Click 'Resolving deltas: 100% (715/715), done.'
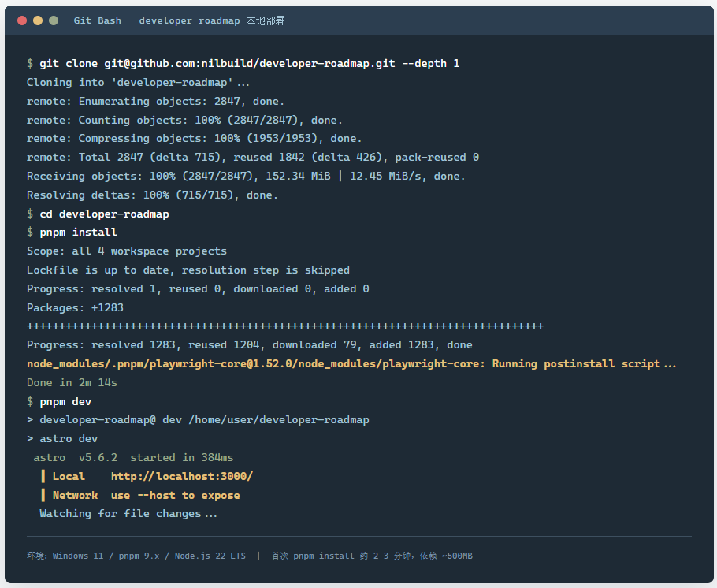The width and height of the screenshot is (717, 588). tap(152, 195)
